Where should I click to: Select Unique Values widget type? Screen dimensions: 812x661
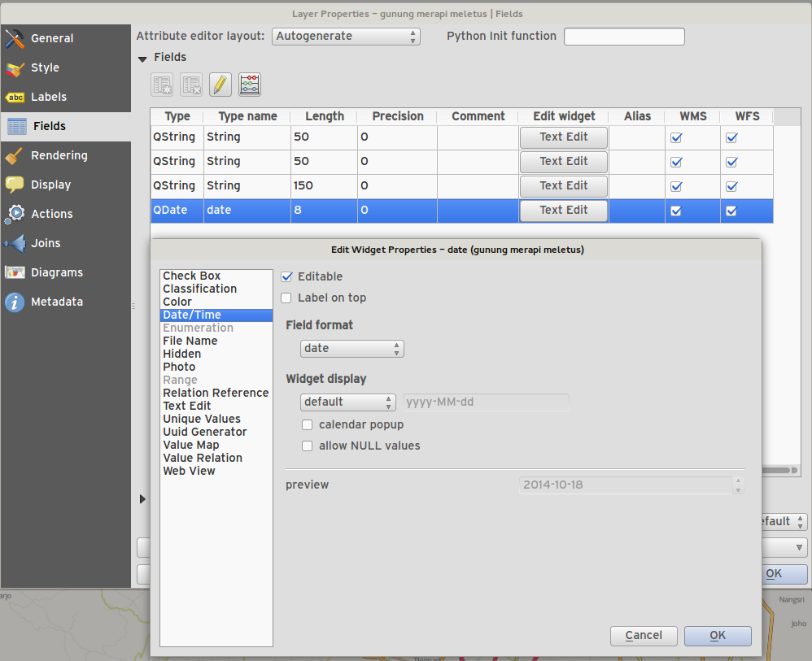tap(201, 419)
